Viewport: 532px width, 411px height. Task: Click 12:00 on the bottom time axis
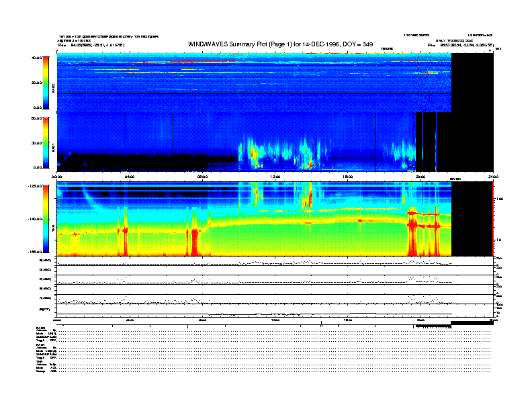[x=275, y=320]
